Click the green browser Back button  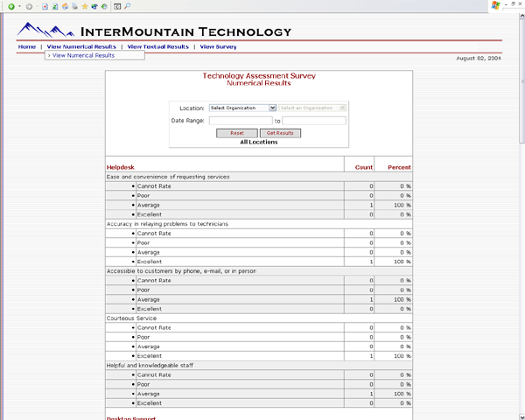[11, 6]
